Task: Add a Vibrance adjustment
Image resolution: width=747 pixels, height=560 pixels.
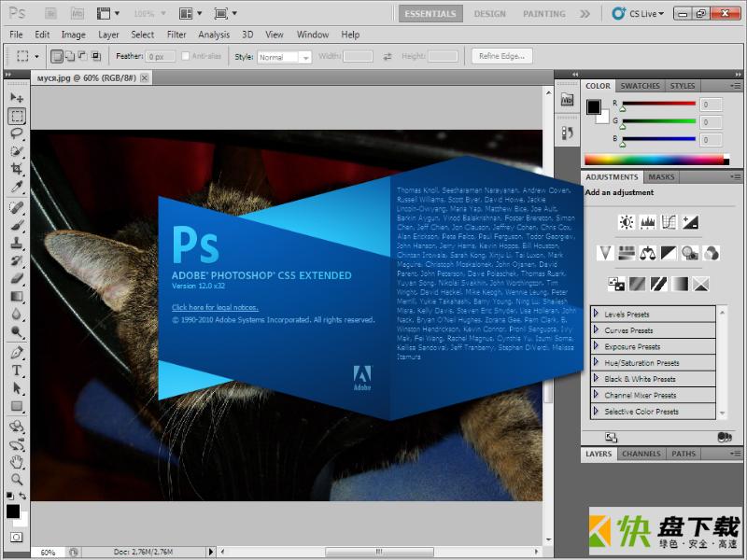Action: pos(605,253)
